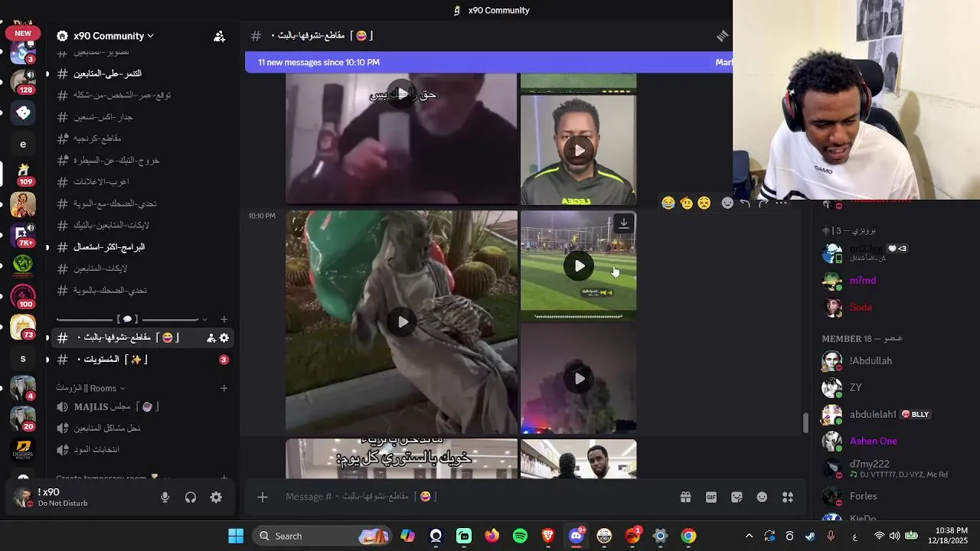
Task: Focus the Message text input field
Action: click(475, 497)
